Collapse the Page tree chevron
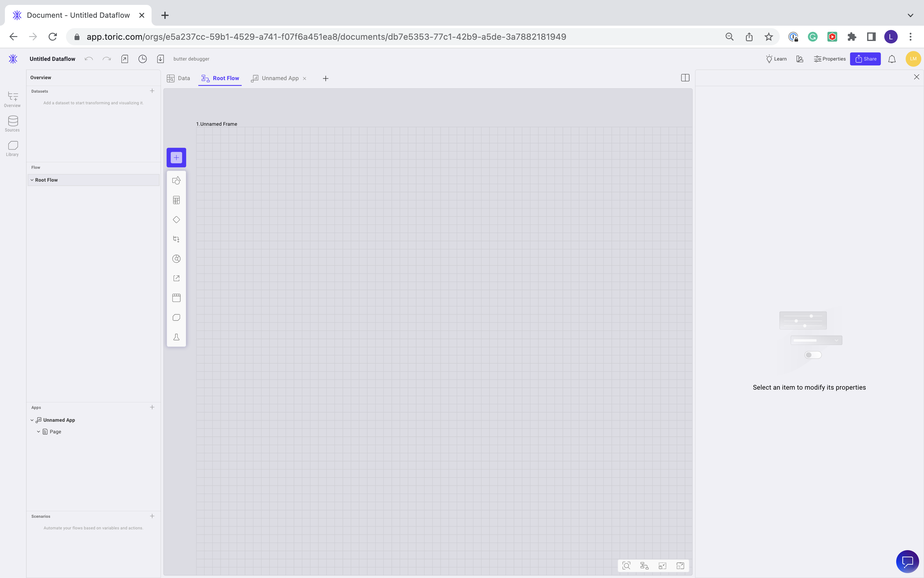The height and width of the screenshot is (578, 924). 38,432
